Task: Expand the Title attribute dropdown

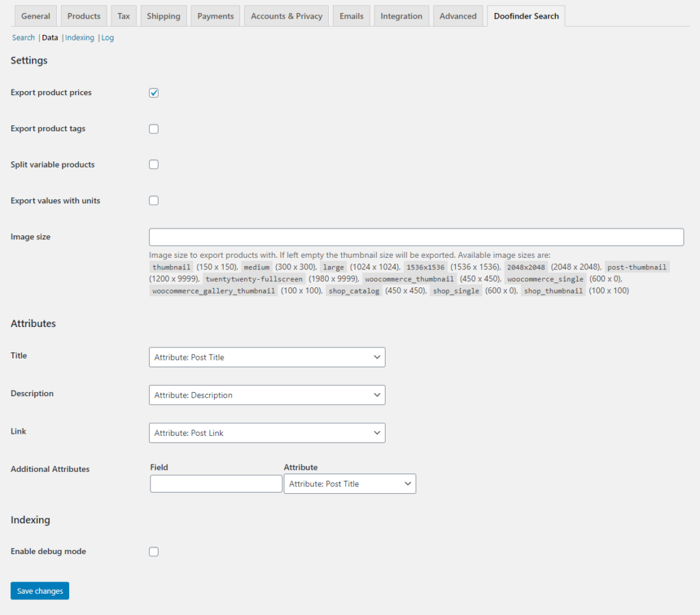Action: pyautogui.click(x=267, y=357)
